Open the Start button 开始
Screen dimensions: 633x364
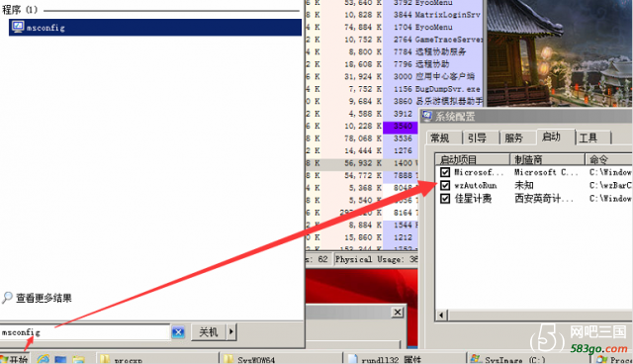pos(15,359)
